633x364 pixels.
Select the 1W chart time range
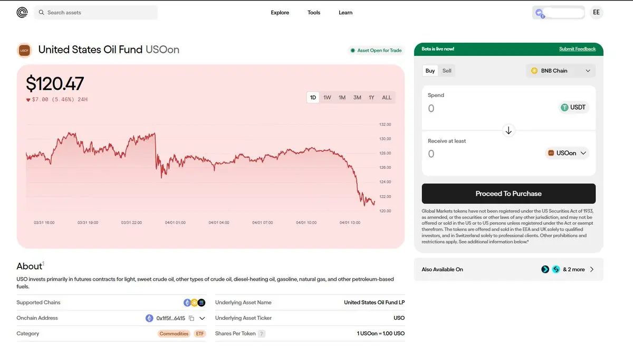(327, 98)
